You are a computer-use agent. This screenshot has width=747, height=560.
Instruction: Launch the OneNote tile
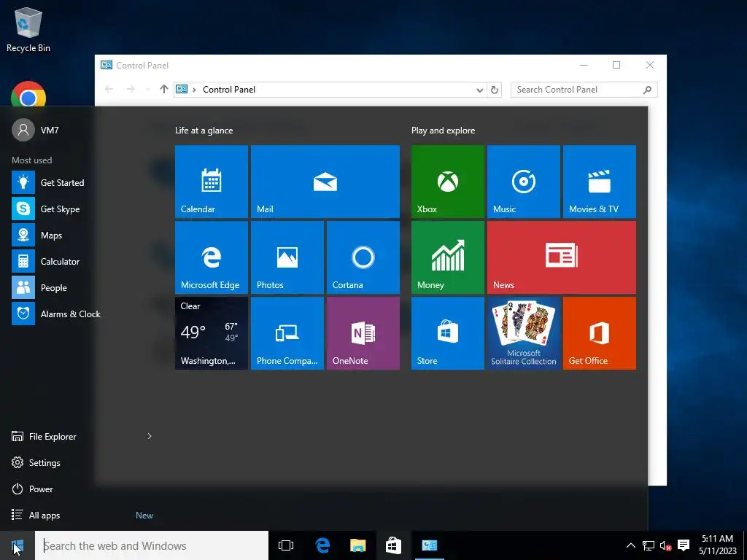point(363,332)
